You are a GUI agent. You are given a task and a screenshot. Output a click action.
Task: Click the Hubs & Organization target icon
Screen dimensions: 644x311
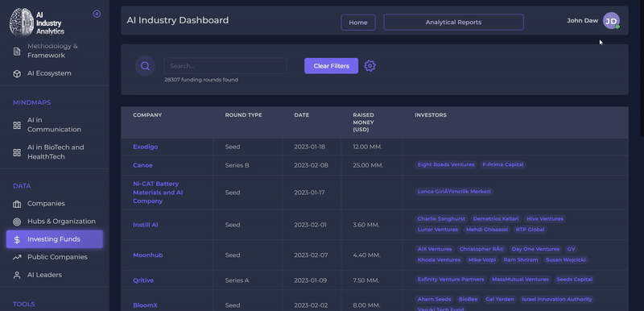coord(17,222)
